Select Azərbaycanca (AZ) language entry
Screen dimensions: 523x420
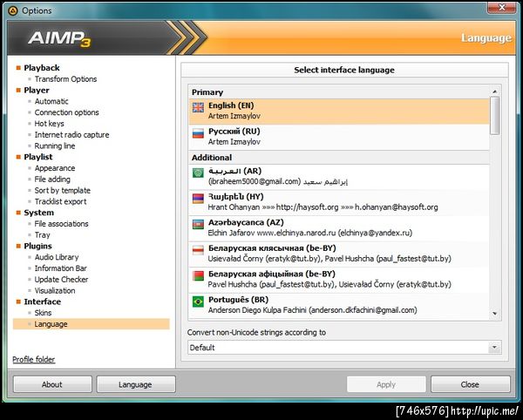click(339, 228)
